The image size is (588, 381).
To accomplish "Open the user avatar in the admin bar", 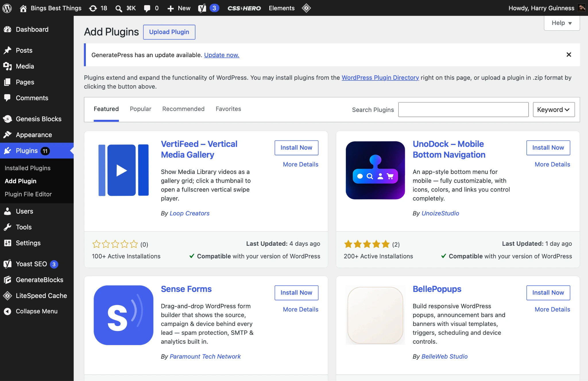I will pyautogui.click(x=582, y=8).
